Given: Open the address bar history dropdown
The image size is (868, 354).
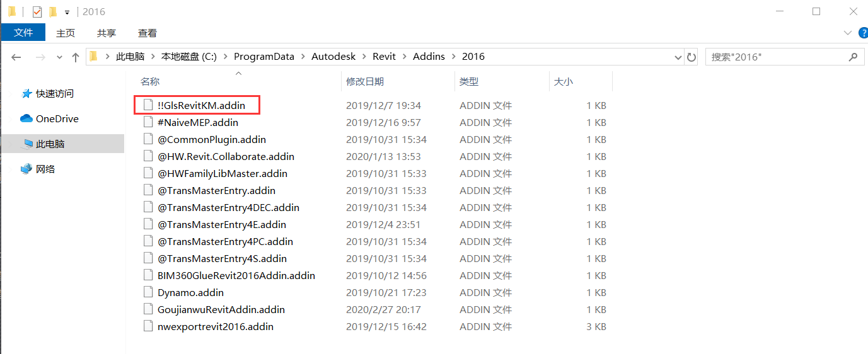Looking at the screenshot, I should [678, 57].
